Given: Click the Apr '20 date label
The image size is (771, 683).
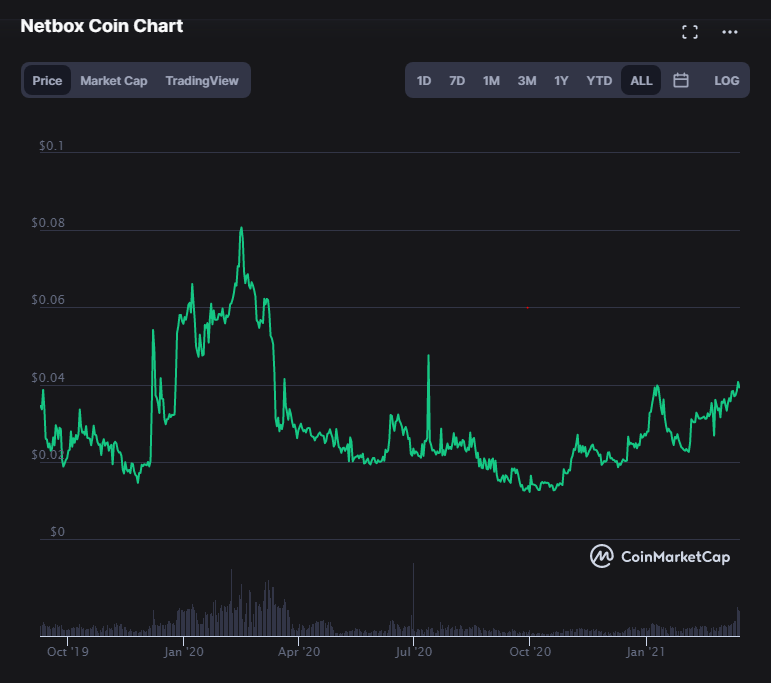Looking at the screenshot, I should [x=299, y=652].
